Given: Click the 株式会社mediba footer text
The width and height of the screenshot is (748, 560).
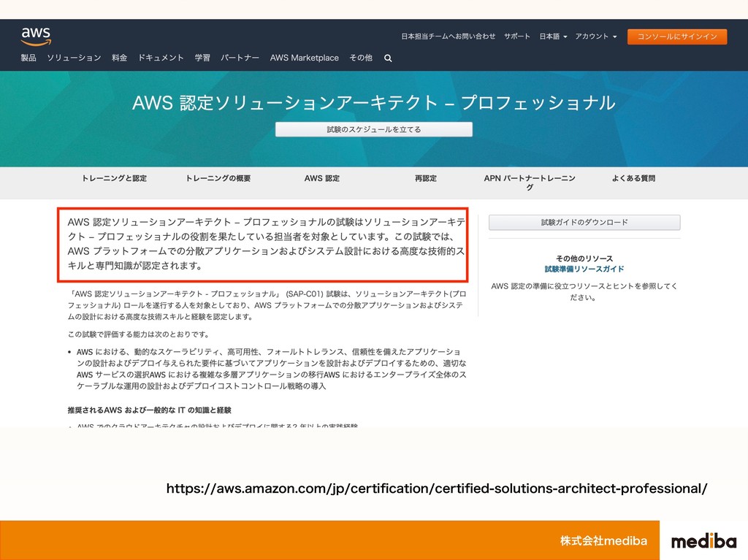Looking at the screenshot, I should coord(604,540).
